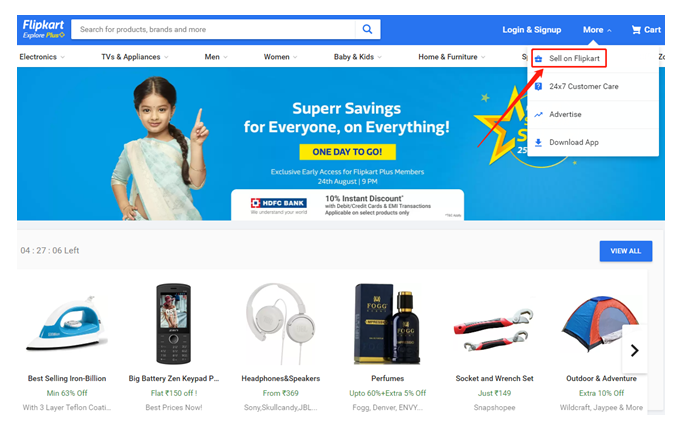Show next deals with right arrow

tap(634, 350)
